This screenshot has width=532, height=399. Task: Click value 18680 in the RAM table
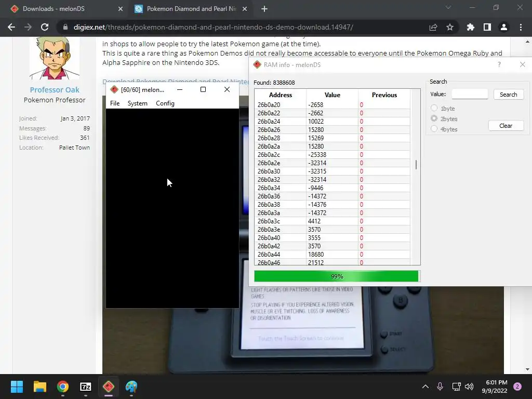click(316, 254)
